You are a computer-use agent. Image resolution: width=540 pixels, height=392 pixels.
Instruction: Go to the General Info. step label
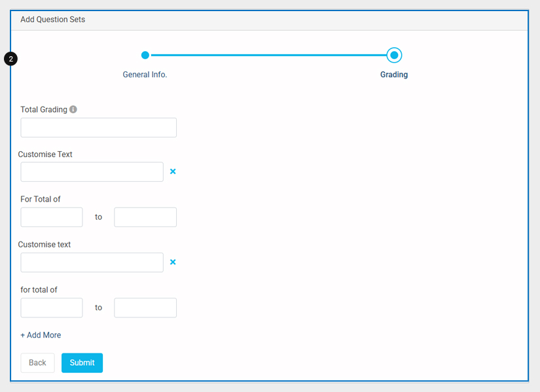click(x=145, y=75)
